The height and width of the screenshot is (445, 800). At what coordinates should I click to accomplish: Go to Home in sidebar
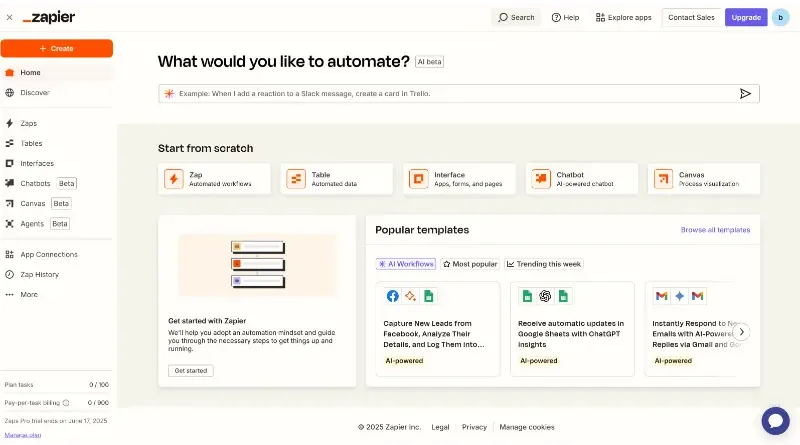tap(57, 72)
